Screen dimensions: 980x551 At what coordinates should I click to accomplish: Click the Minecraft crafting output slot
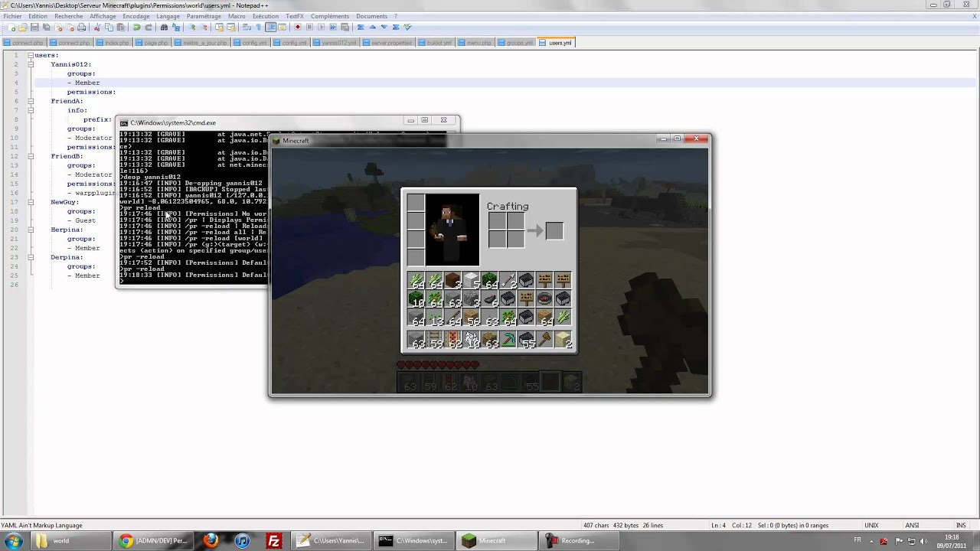(554, 230)
